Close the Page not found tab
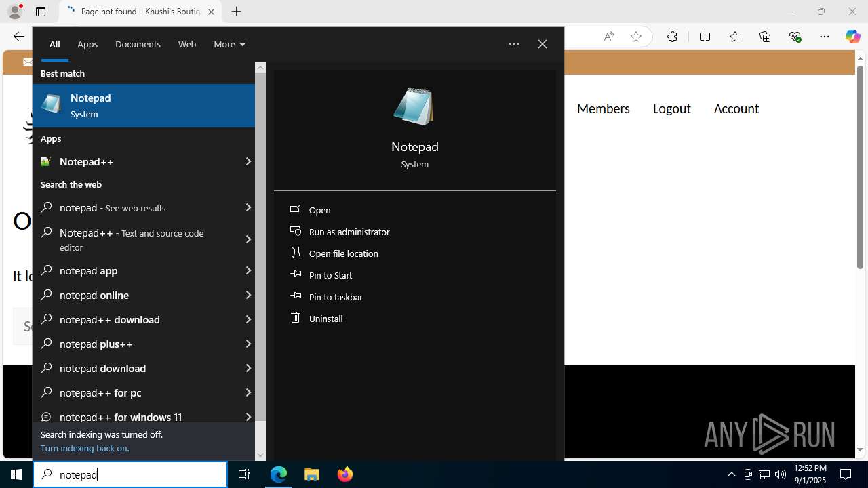This screenshot has height=488, width=868. coord(211,12)
